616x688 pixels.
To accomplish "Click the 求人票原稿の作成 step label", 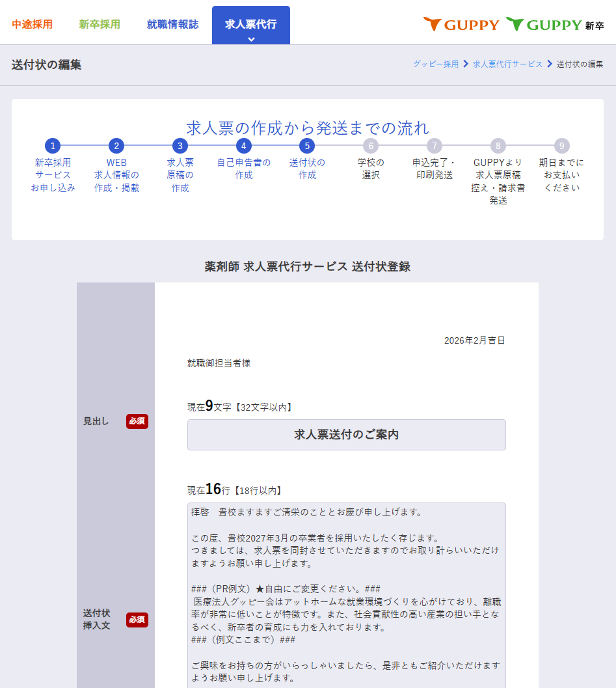I will coord(180,175).
